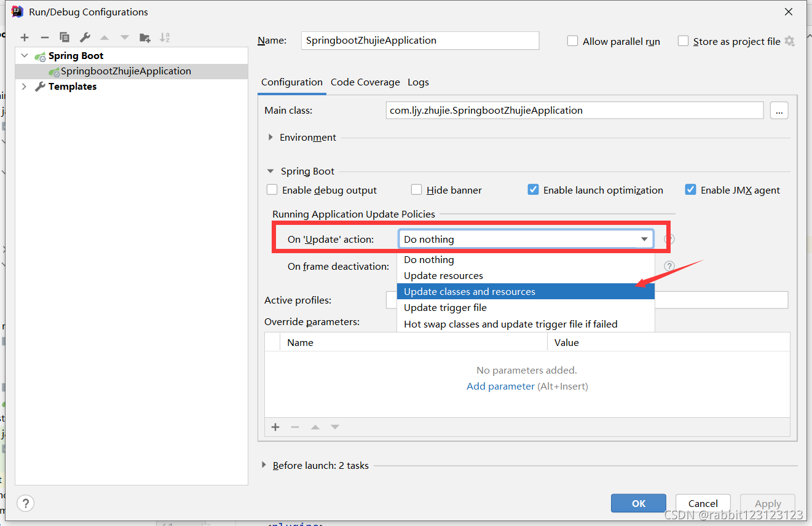Click into the Name input field
The height and width of the screenshot is (526, 812).
click(420, 41)
